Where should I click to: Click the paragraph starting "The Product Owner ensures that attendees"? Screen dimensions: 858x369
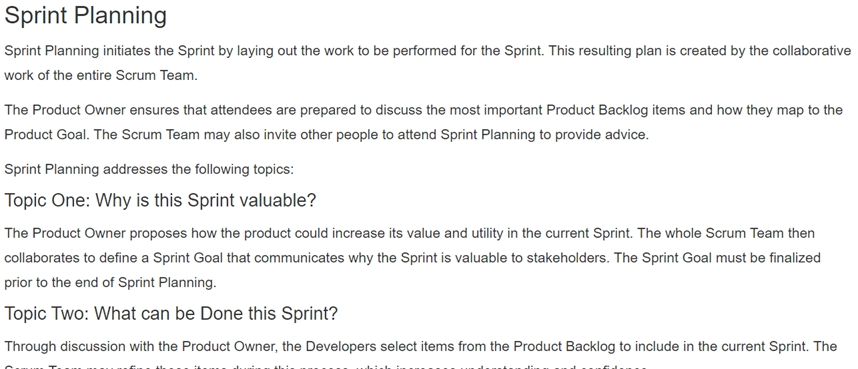424,122
